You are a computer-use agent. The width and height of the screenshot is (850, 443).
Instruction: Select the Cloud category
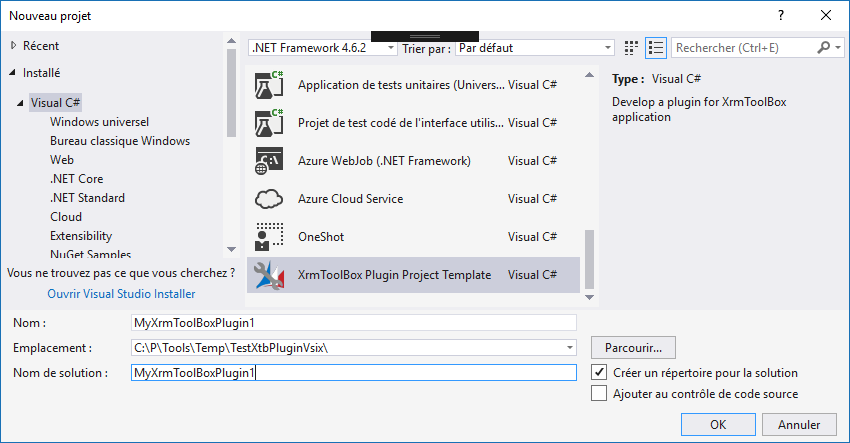click(66, 217)
